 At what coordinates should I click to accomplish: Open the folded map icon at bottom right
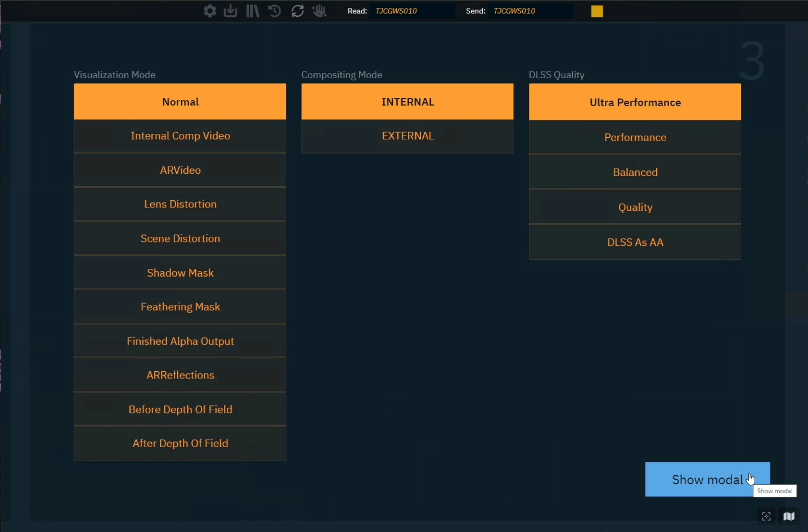[789, 516]
